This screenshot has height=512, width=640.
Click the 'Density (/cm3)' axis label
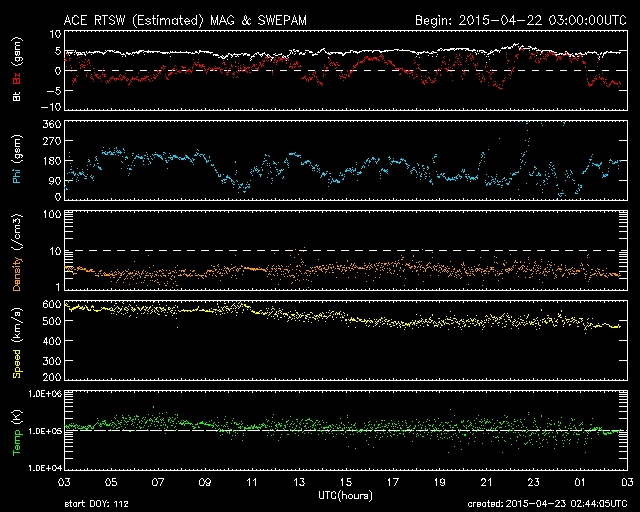pyautogui.click(x=17, y=252)
